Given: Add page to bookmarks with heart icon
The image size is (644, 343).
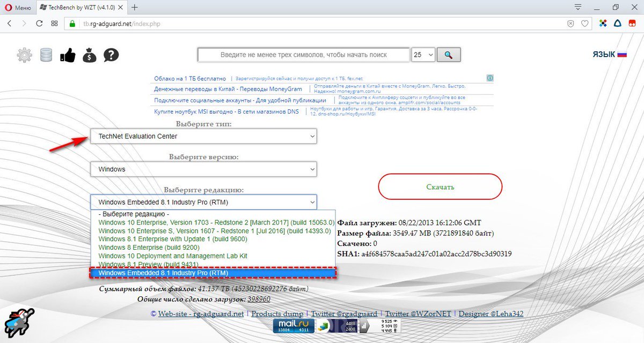Looking at the screenshot, I should 584,24.
